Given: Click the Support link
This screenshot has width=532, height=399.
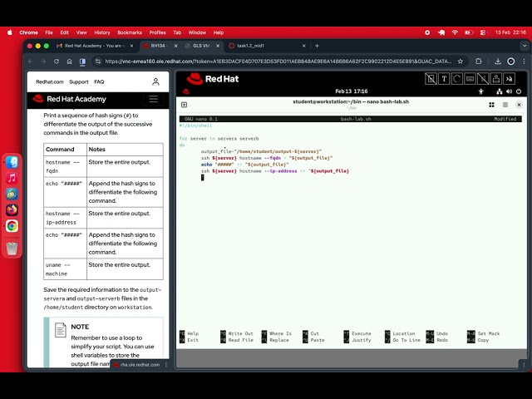Looking at the screenshot, I should (79, 81).
